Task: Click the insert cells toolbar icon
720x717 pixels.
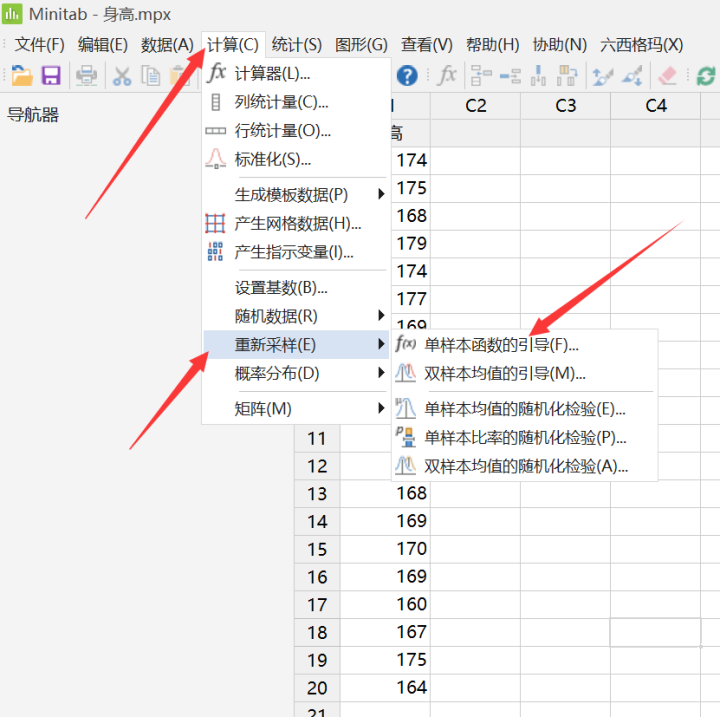Action: pyautogui.click(x=481, y=75)
